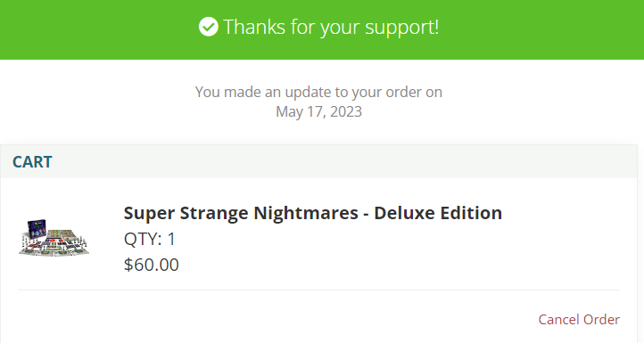Open the Super Strange Nightmares product thumbnail

click(54, 238)
